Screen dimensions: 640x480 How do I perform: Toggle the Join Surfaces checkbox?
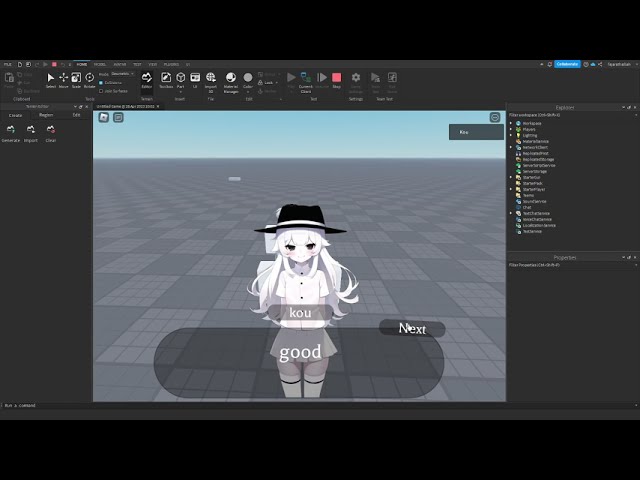101,90
